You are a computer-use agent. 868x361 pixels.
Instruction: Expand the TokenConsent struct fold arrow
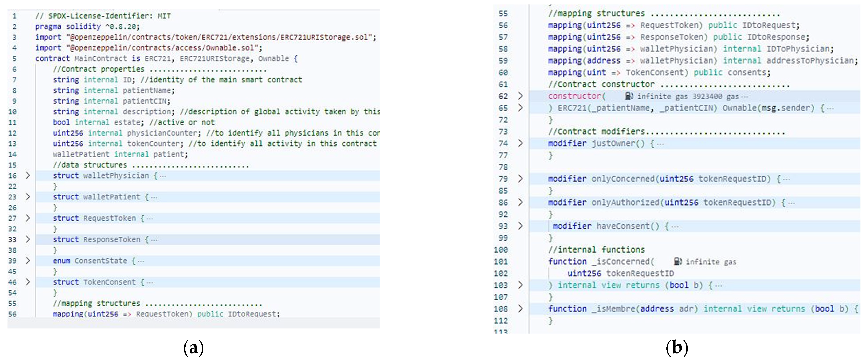point(28,282)
